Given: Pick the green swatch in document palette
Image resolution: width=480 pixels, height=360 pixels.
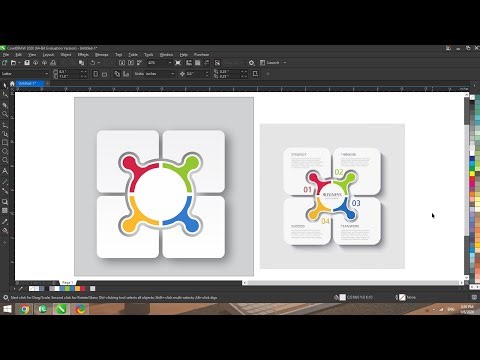Looking at the screenshot, I should [x=68, y=289].
